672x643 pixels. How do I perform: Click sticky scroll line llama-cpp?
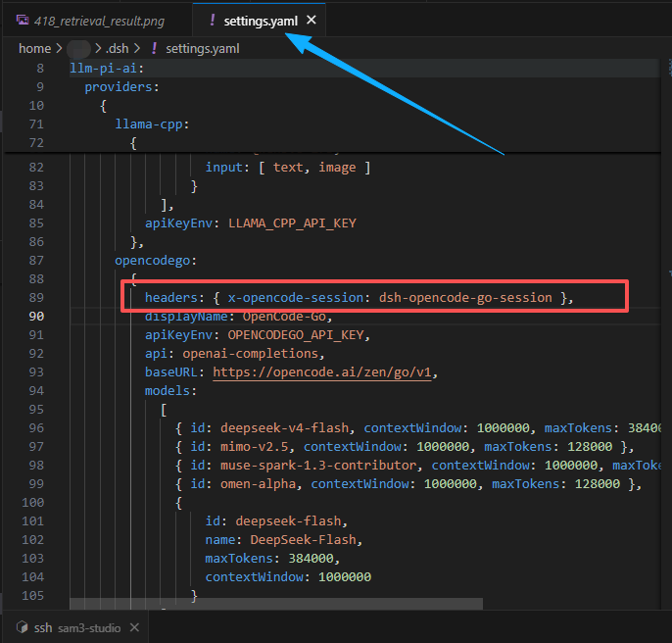(152, 124)
